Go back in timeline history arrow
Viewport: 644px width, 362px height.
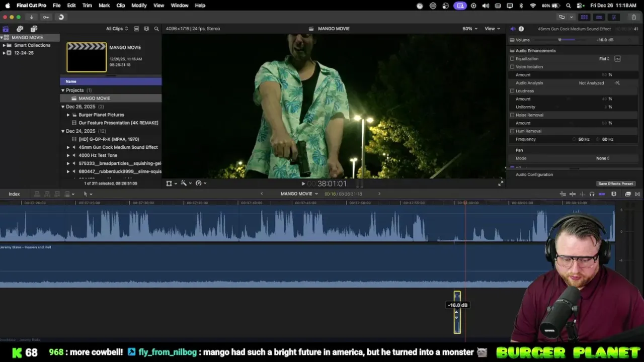tap(261, 194)
